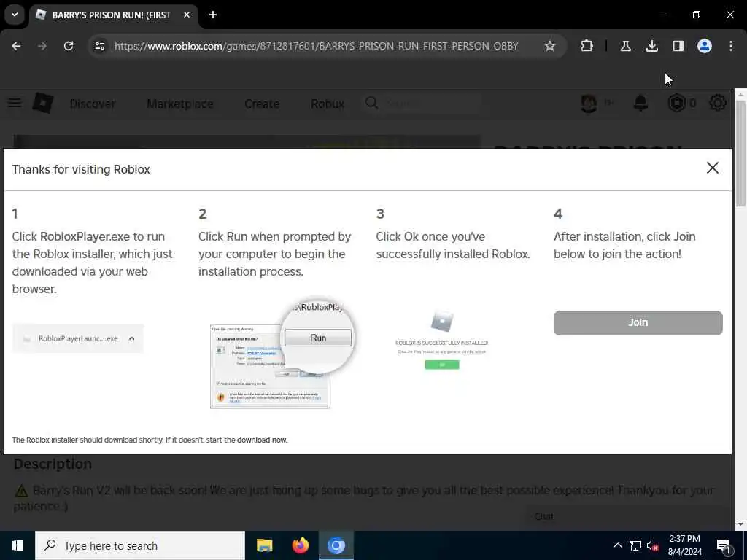Click the Chrome taskbar icon

pos(336,545)
